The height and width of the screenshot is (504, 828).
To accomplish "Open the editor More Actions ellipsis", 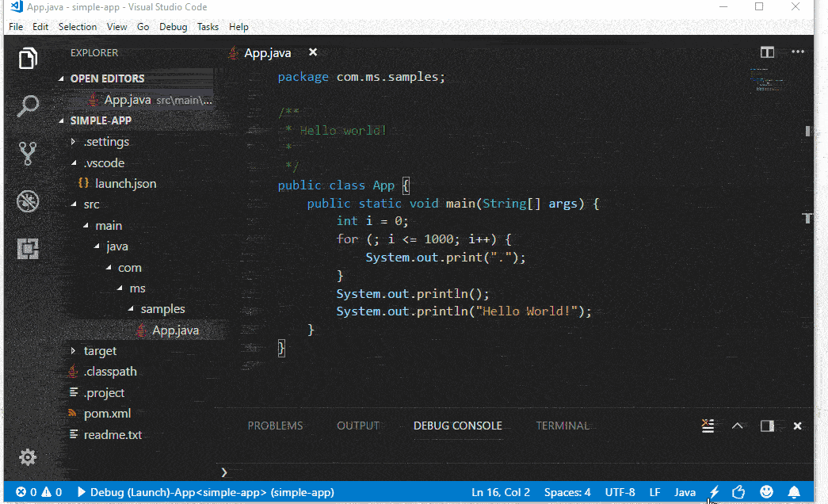I will pos(798,52).
